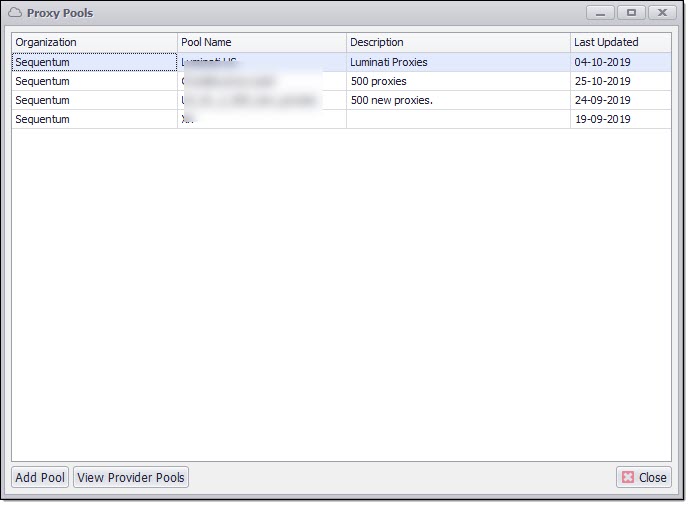Click the Description column header

[457, 42]
